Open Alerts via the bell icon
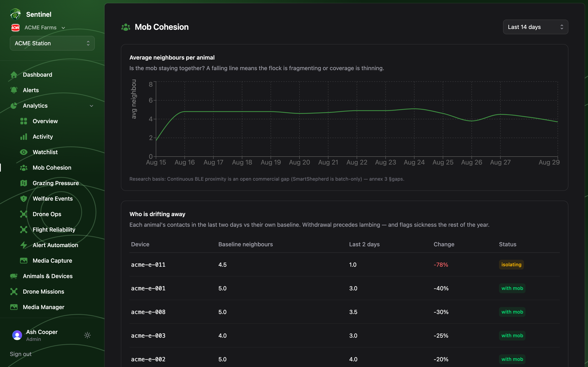588x367 pixels. pos(14,90)
